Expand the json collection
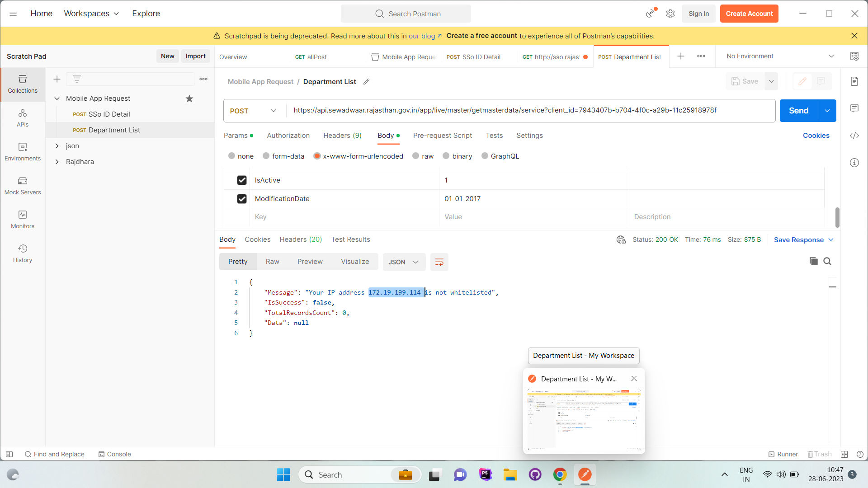This screenshot has height=488, width=868. 57,146
